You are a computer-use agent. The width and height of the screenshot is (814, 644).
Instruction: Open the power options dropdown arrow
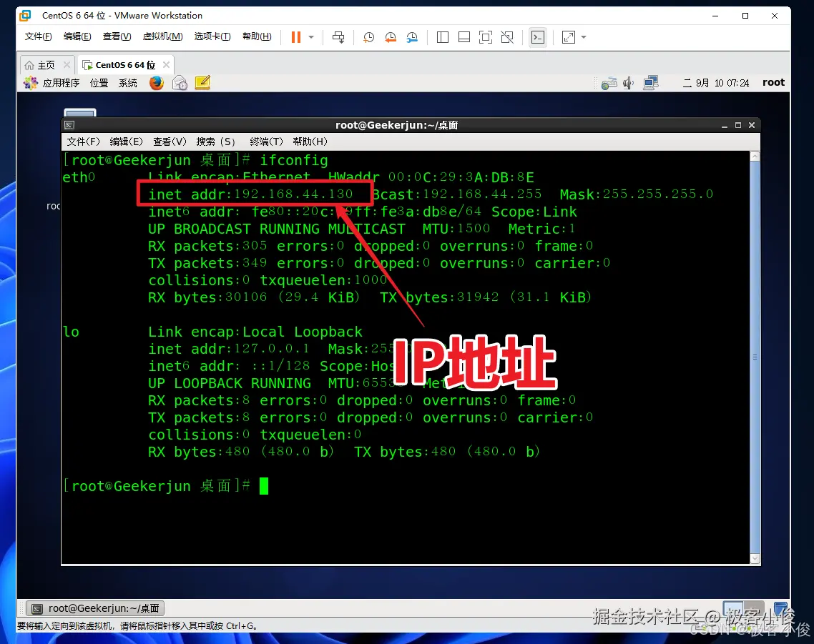[311, 37]
